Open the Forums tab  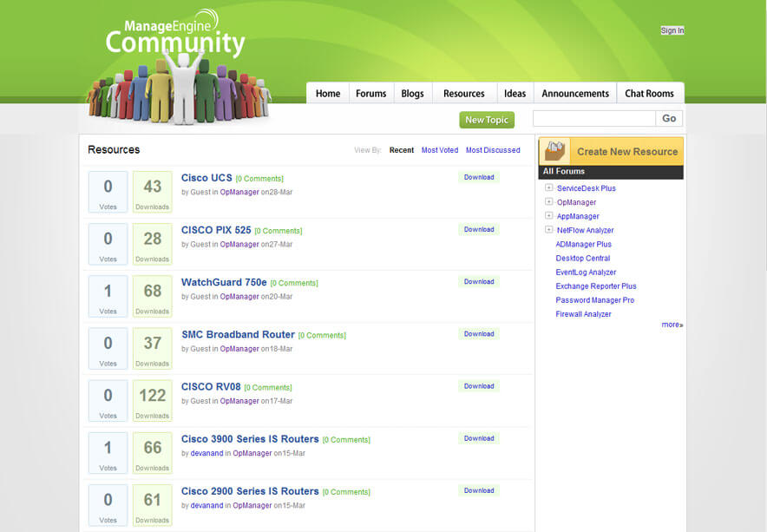pos(370,93)
